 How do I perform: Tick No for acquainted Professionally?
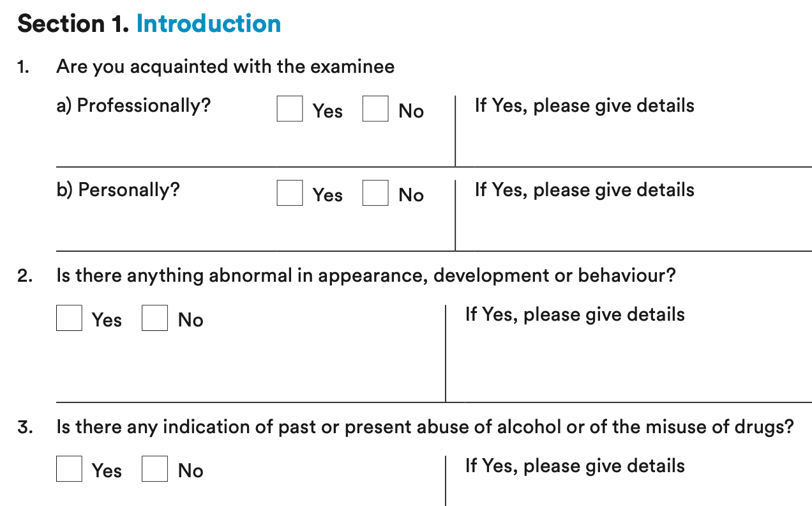click(x=375, y=109)
